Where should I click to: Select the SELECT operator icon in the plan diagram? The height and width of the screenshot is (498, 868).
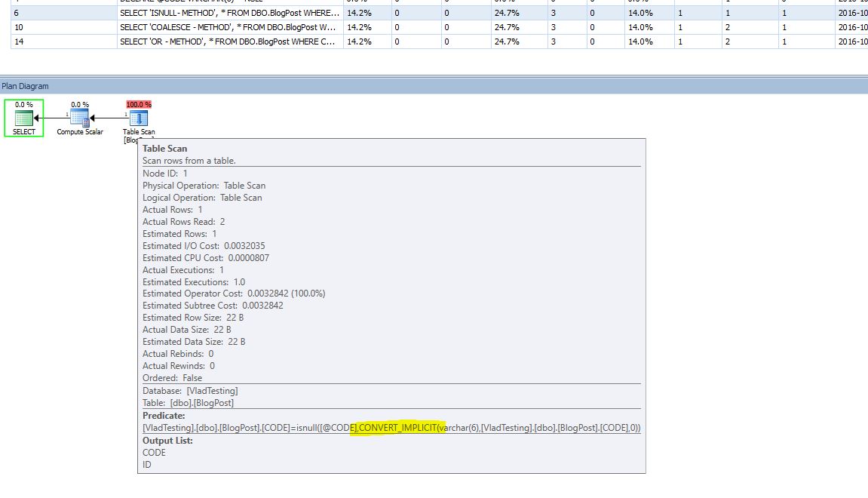(x=23, y=117)
